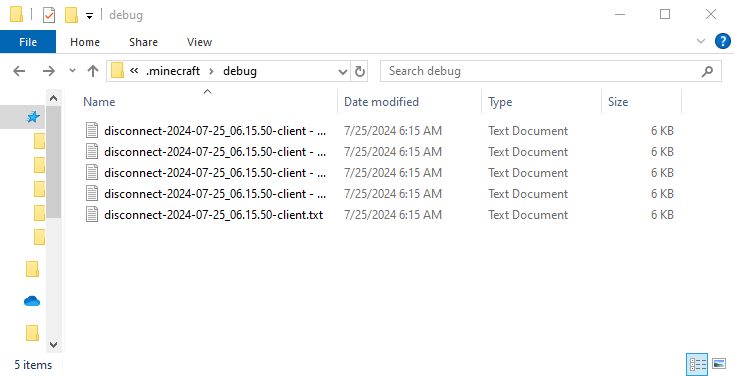The height and width of the screenshot is (376, 734).
Task: Click the folder icon in the address bar
Action: tap(117, 71)
